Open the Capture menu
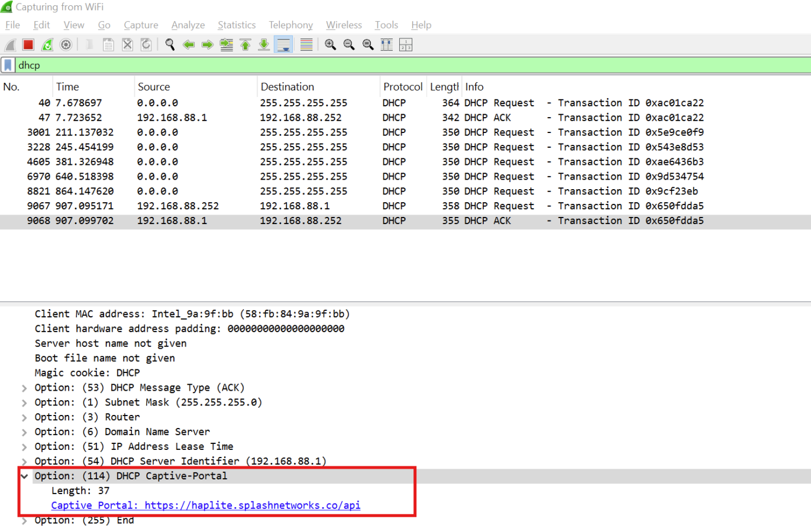 141,25
